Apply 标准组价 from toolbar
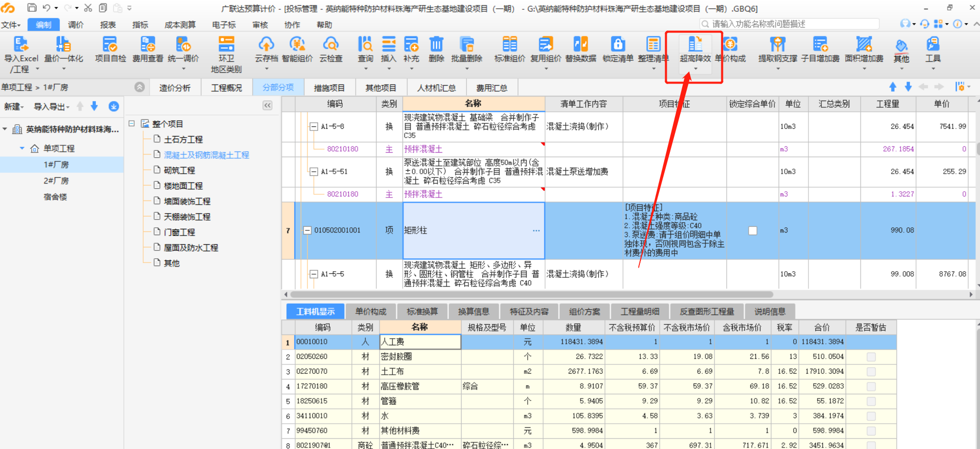 coord(510,50)
